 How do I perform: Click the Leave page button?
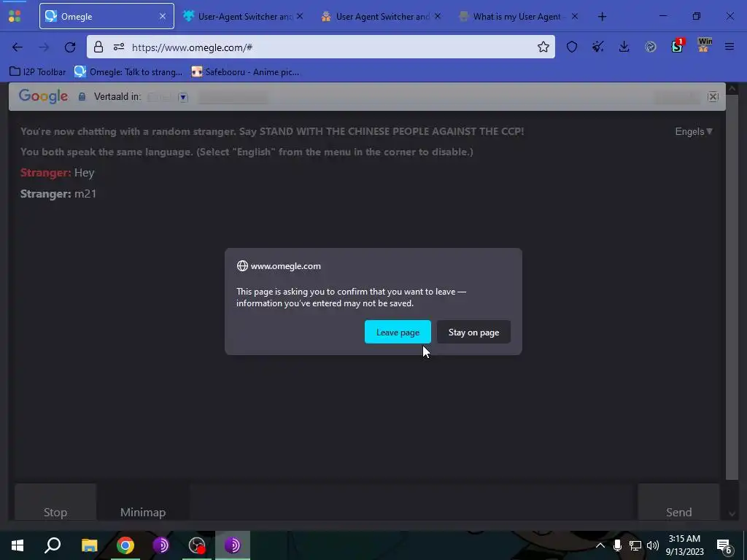point(398,332)
